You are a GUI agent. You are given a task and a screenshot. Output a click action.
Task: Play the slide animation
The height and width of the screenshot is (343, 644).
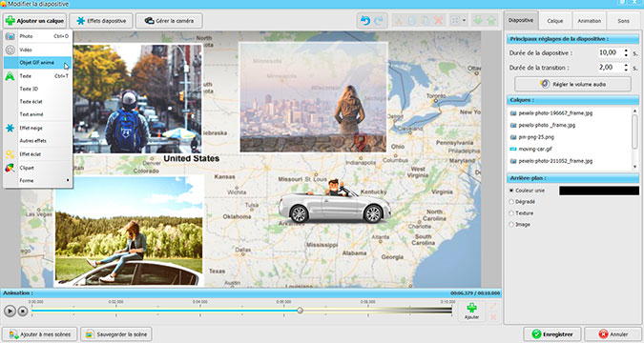coord(10,311)
